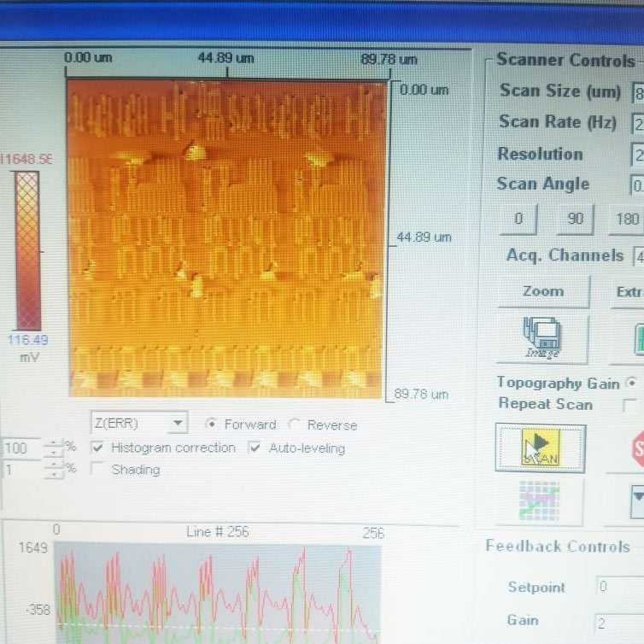The image size is (644, 644).
Task: Click the Line # 256 profile graph
Action: (x=218, y=593)
